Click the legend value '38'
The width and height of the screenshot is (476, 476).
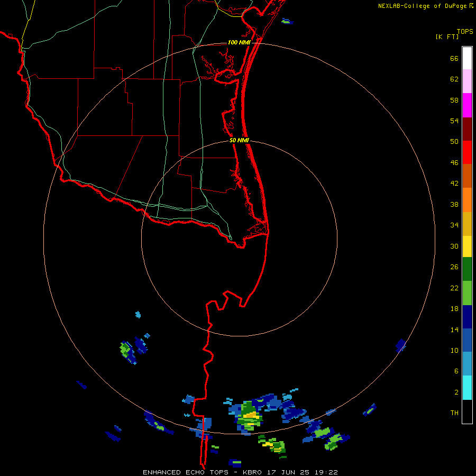tap(454, 205)
